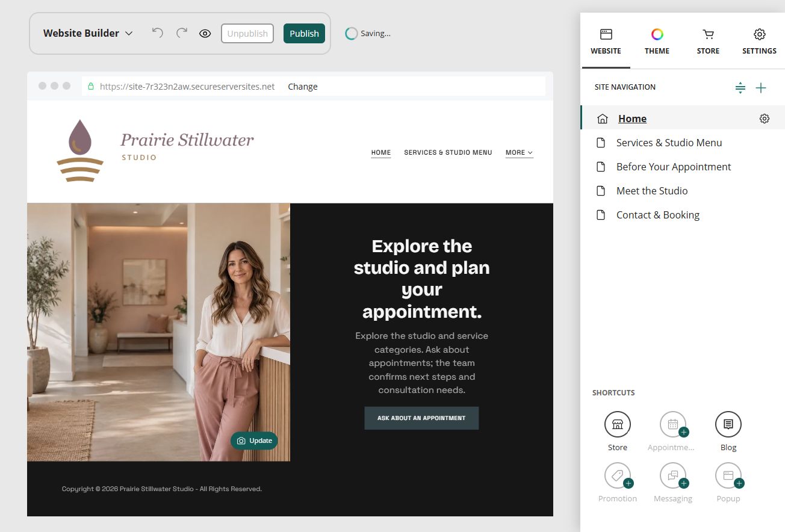Click SERVICES & STUDIO MENU header link
The image size is (785, 532).
click(448, 152)
